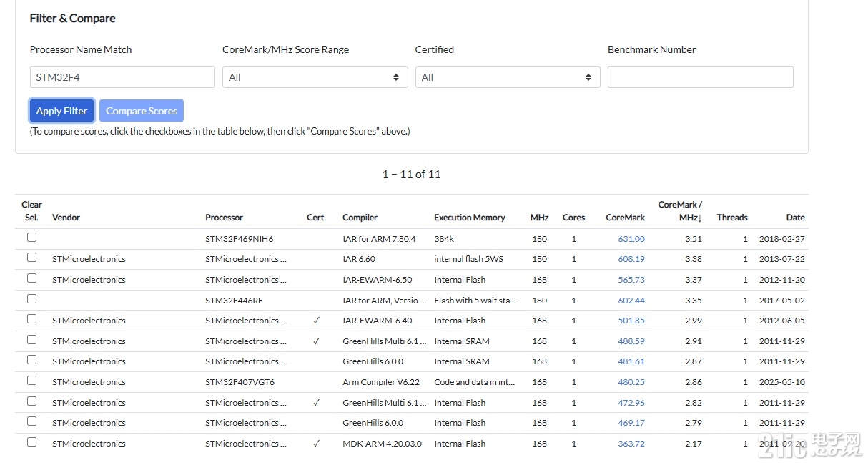Open the 608.19 CoreMark score link
Screen dimensions: 868x463
pos(631,259)
